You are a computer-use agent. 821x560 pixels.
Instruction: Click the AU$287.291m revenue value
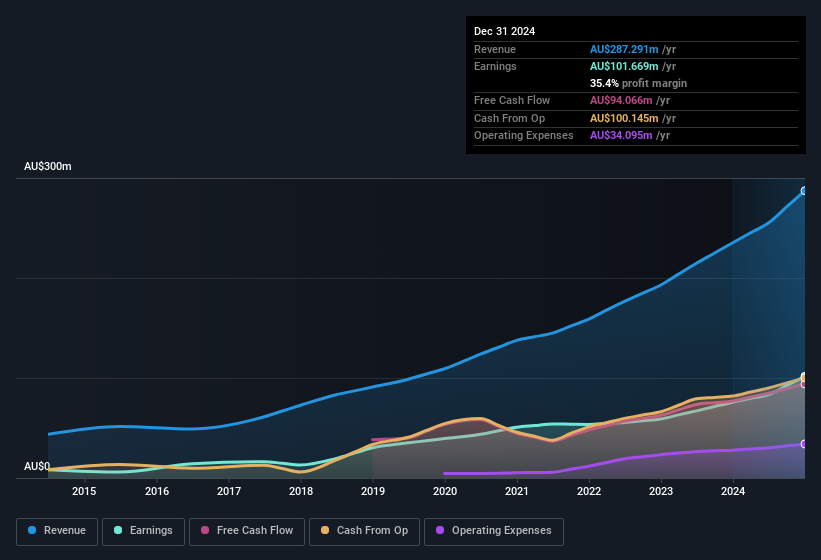624,49
